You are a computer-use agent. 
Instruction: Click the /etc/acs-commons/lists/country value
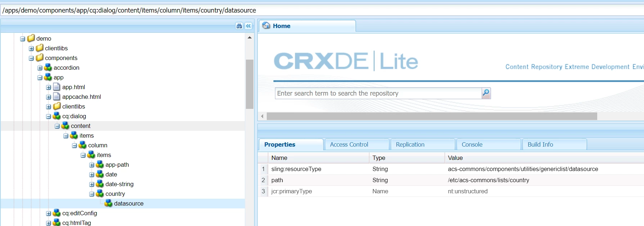(x=488, y=180)
